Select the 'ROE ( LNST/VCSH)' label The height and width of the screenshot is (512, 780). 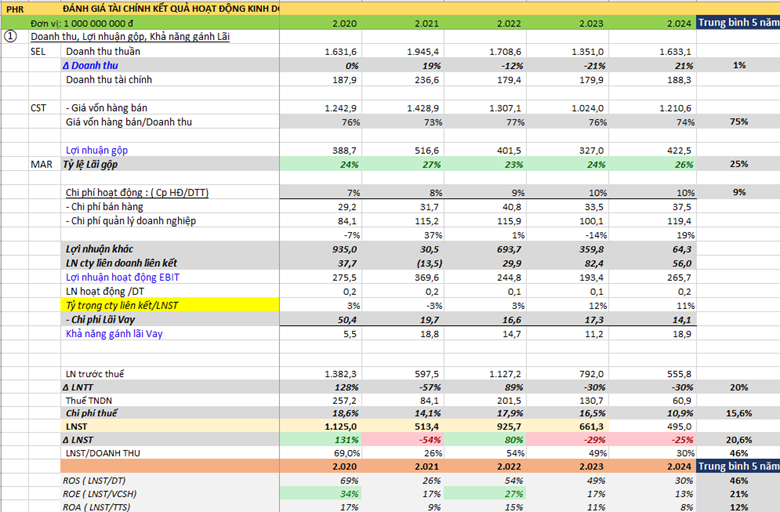pyautogui.click(x=99, y=494)
